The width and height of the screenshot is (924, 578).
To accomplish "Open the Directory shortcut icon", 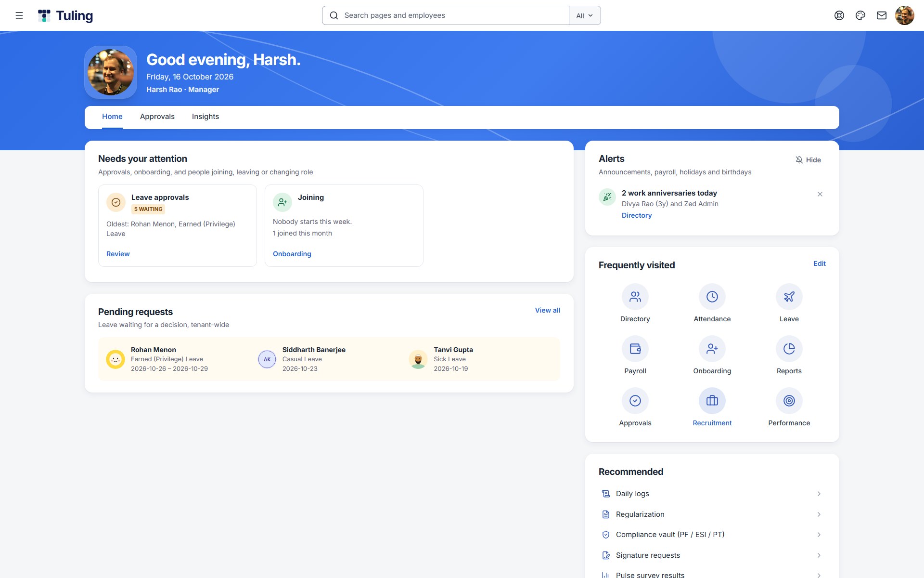I will [x=635, y=297].
